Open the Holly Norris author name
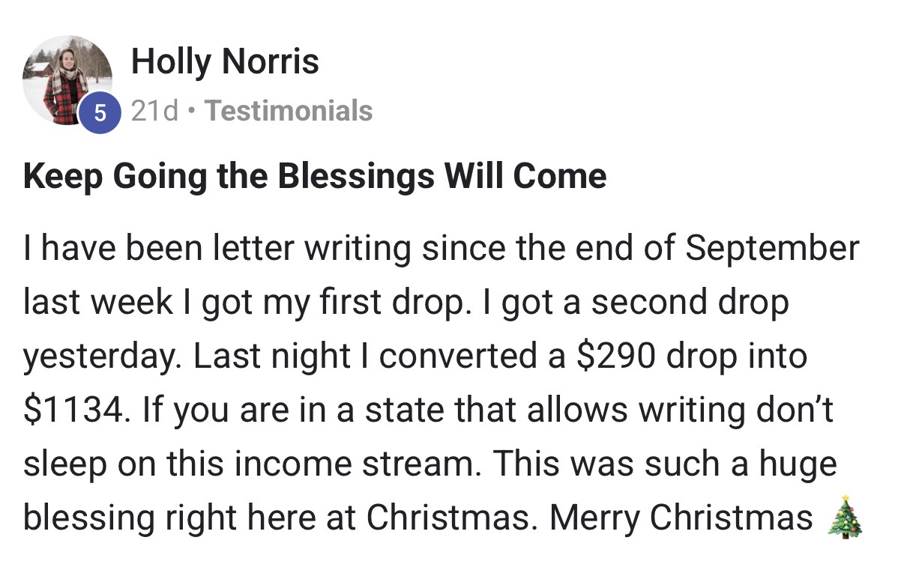 point(225,61)
